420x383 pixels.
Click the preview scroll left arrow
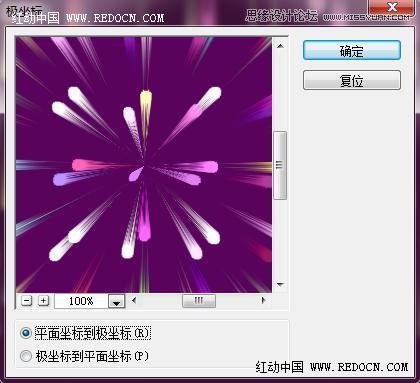tap(134, 300)
